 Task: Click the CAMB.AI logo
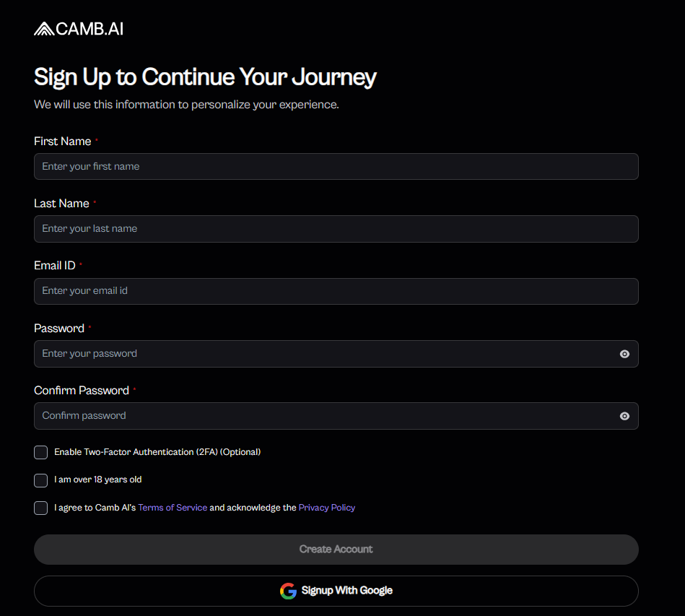(x=79, y=29)
